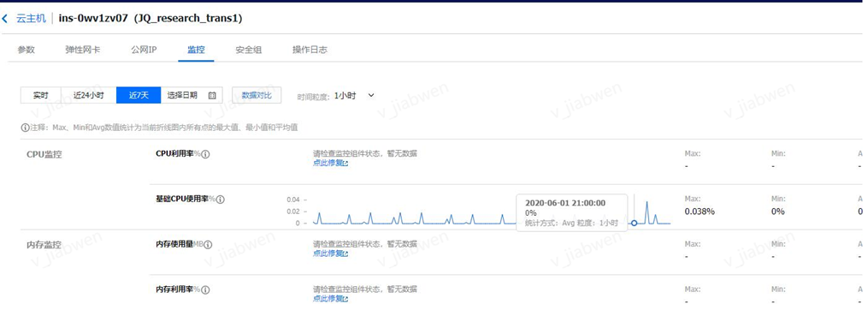Expand the 选择日期 date picker

pos(192,95)
